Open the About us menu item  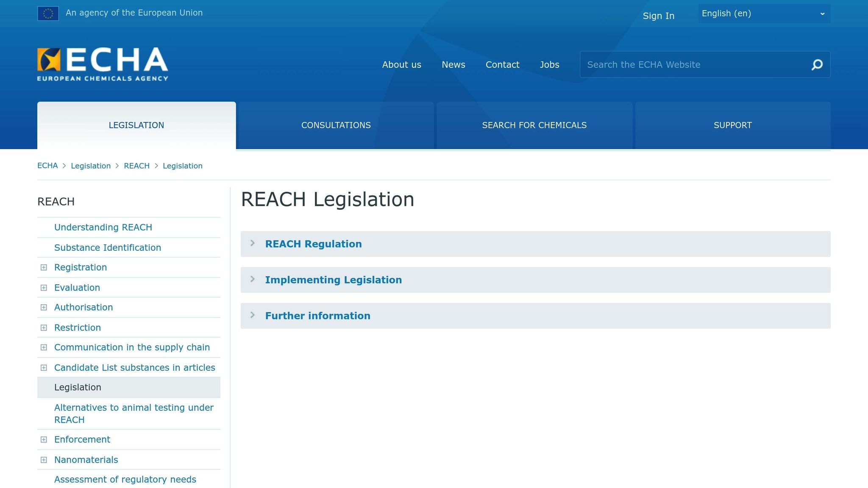pos(401,65)
